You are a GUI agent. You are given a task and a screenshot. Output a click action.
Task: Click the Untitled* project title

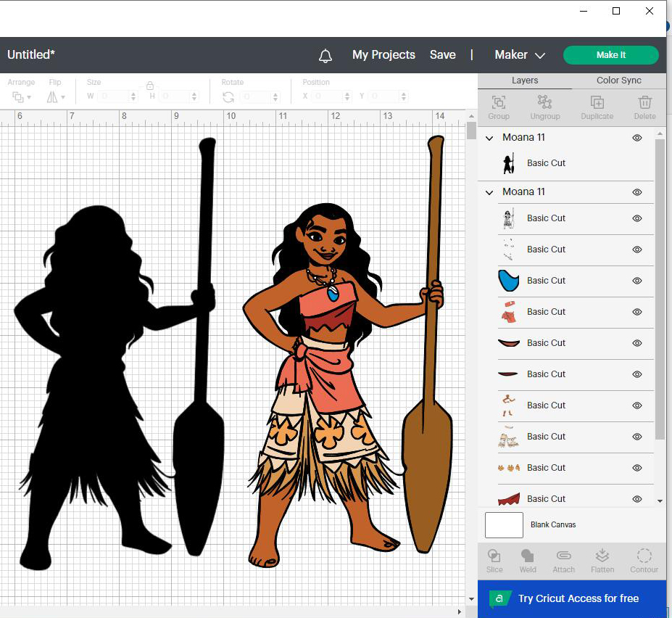tap(31, 55)
